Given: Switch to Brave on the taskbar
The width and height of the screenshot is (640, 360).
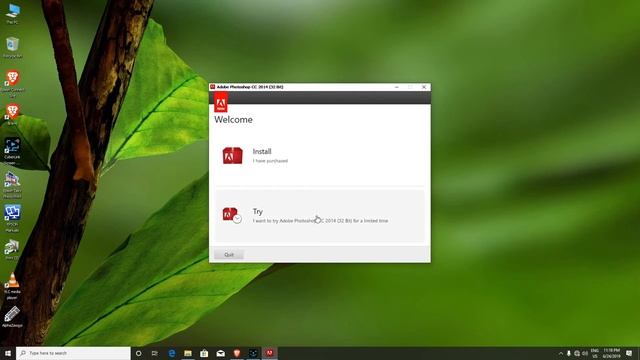Looking at the screenshot, I should [x=237, y=353].
